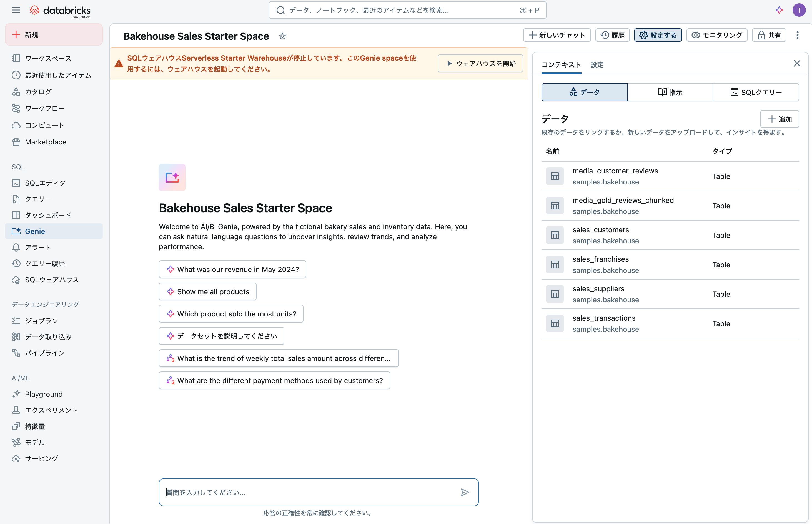
Task: Open パイプライン in the sidebar
Action: click(x=54, y=353)
